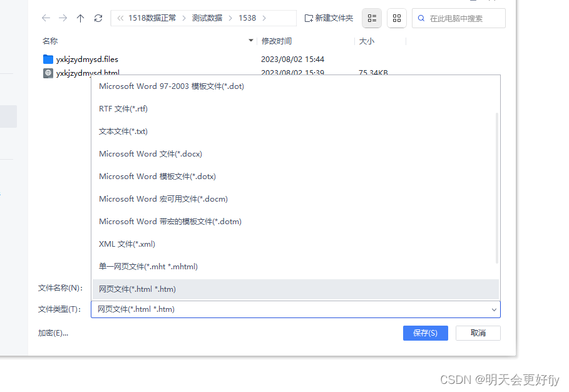This screenshot has height=392, width=569.
Task: Choose XML 文件(*.xml) file type
Action: (x=295, y=244)
